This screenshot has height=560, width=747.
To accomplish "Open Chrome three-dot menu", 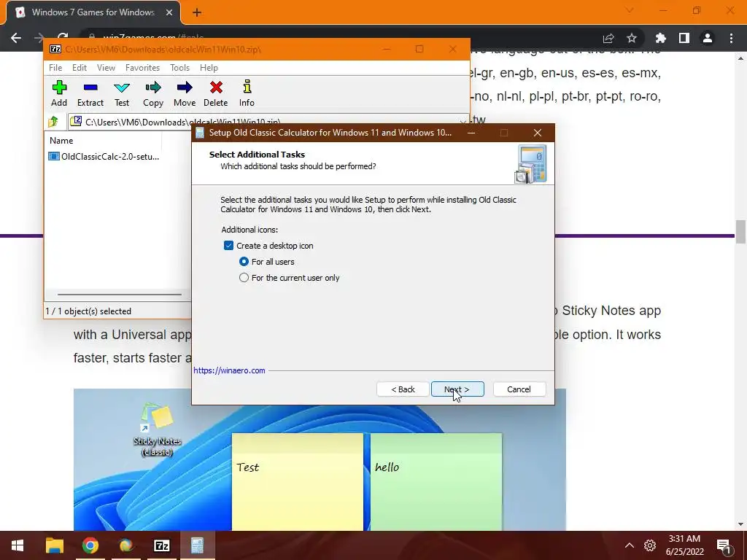I will 731,38.
